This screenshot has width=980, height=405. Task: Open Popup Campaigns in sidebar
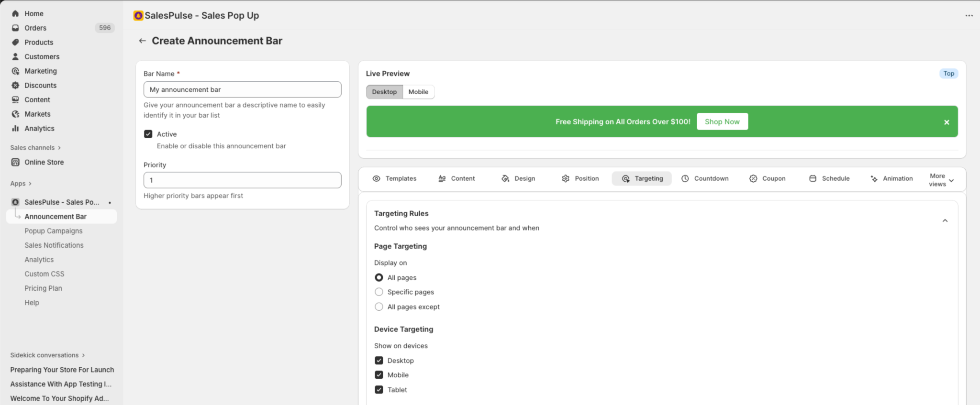[54, 231]
